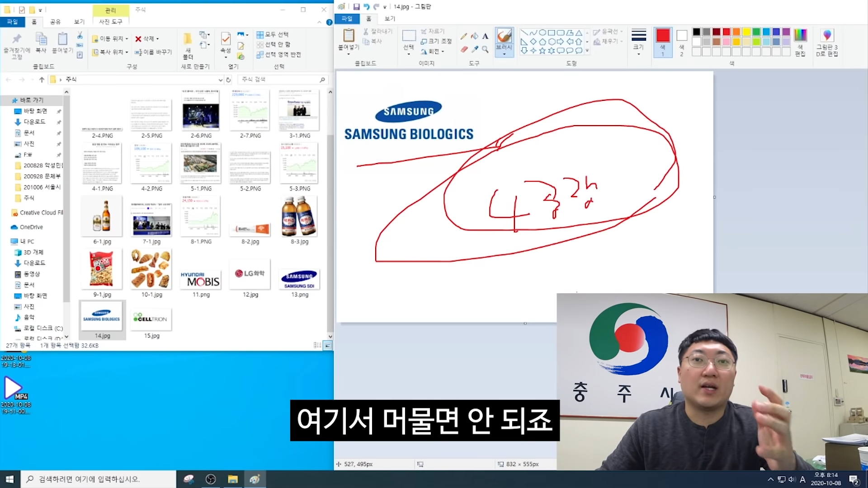Image resolution: width=868 pixels, height=488 pixels.
Task: Select the Pencil tool in Paint
Action: [x=464, y=36]
